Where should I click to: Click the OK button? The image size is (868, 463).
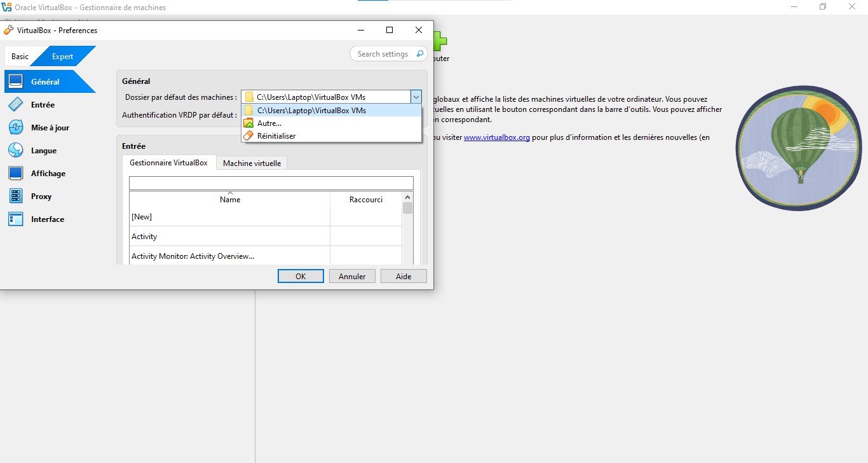click(x=301, y=277)
